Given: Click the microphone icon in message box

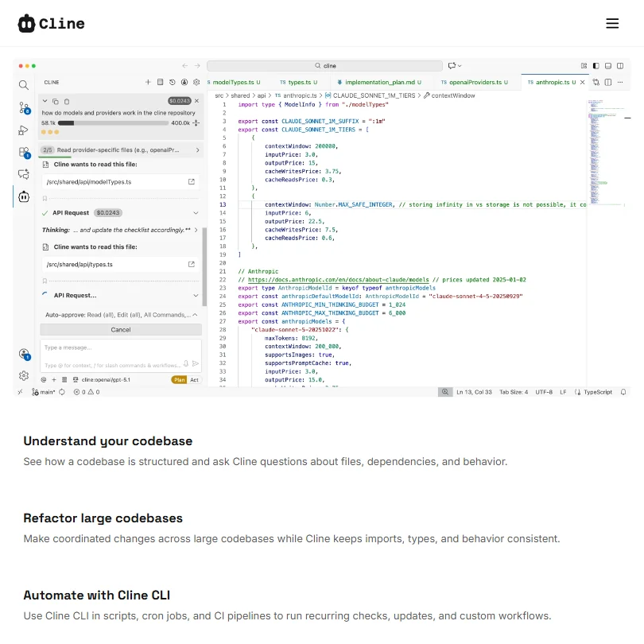Looking at the screenshot, I should pyautogui.click(x=186, y=363).
